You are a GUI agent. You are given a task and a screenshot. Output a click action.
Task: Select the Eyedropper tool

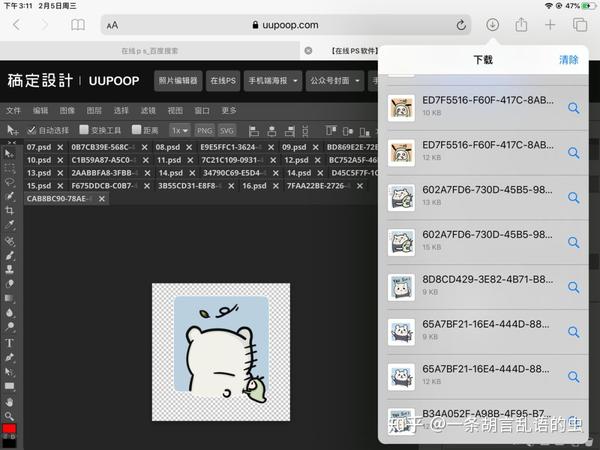pyautogui.click(x=10, y=225)
